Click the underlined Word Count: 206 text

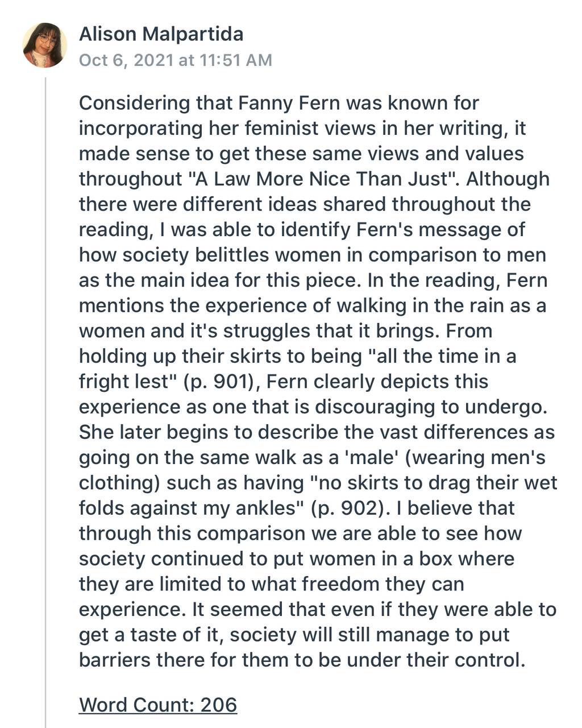point(158,705)
